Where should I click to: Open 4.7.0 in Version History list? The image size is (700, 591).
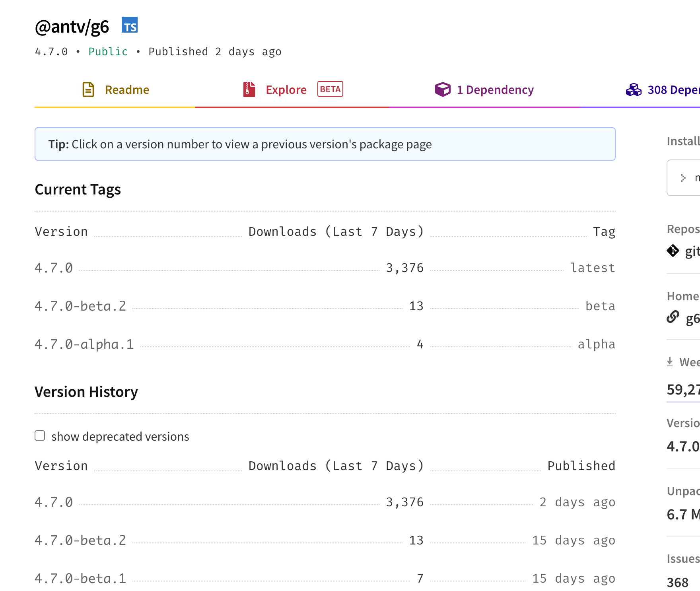point(54,502)
